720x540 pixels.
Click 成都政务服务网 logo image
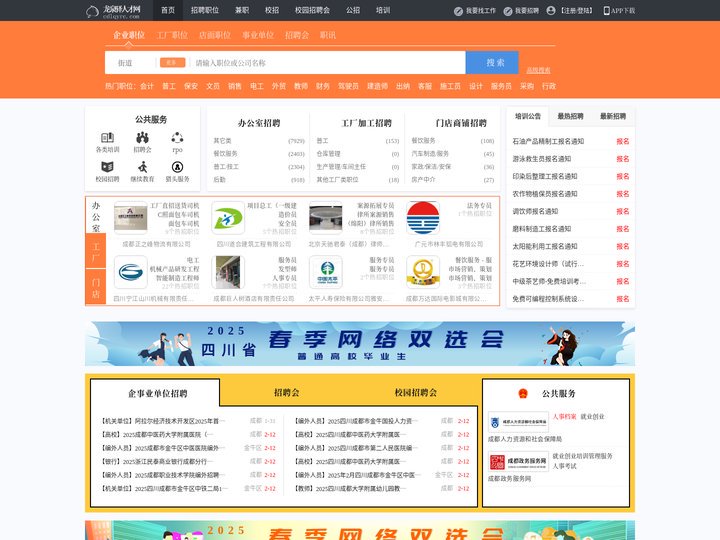point(518,461)
